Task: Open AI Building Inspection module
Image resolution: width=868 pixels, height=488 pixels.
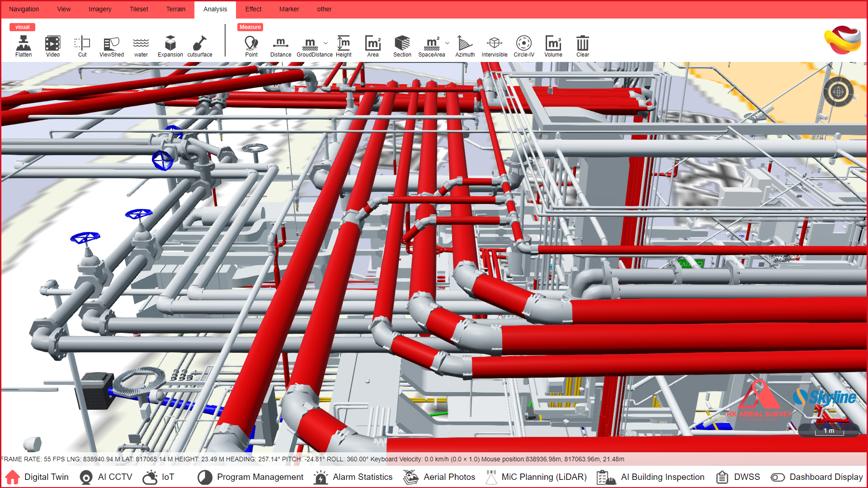Action: pos(651,477)
